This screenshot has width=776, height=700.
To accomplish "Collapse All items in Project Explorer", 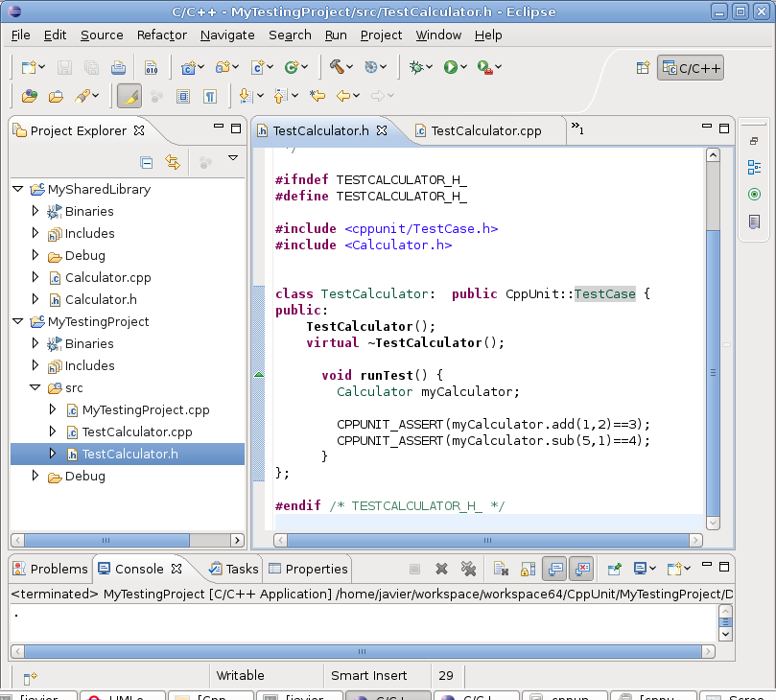I will [x=147, y=162].
